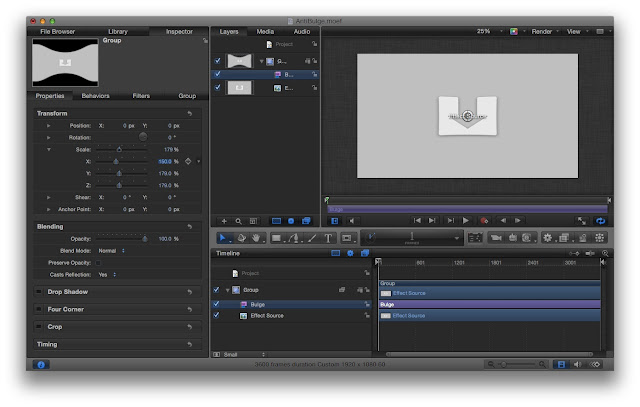The width and height of the screenshot is (640, 407).
Task: Expand the Shear disclosure triangle
Action: coord(49,197)
